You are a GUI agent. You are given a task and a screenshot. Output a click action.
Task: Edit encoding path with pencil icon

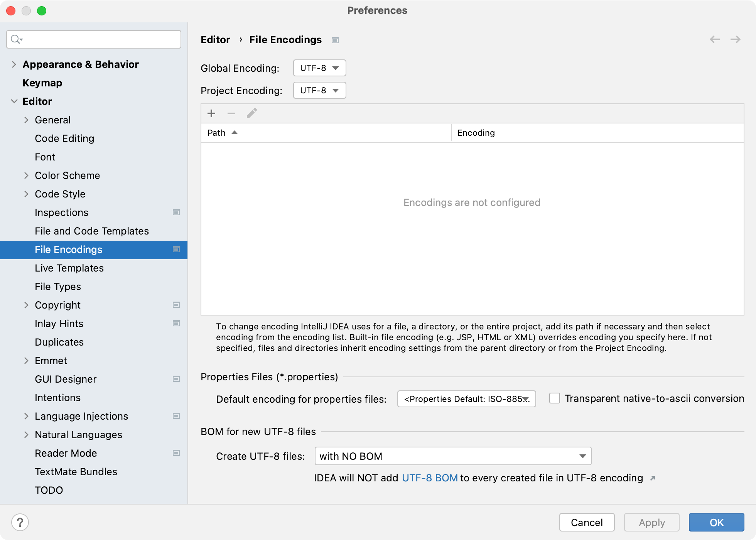point(251,113)
